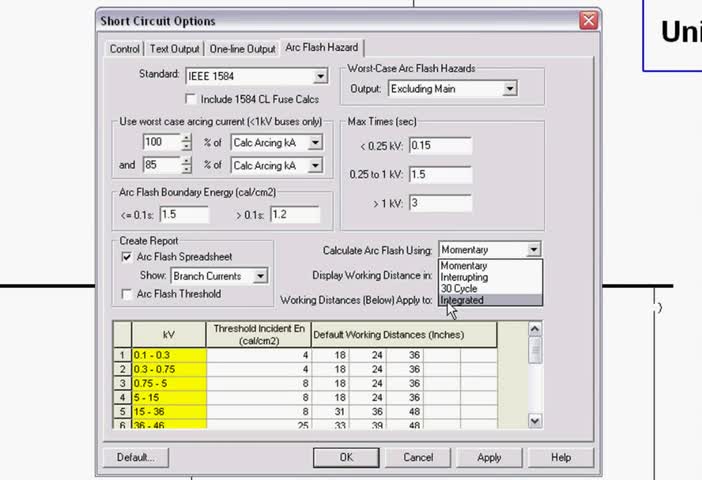Image resolution: width=702 pixels, height=480 pixels.
Task: Switch to the Control tab
Action: tap(124, 48)
